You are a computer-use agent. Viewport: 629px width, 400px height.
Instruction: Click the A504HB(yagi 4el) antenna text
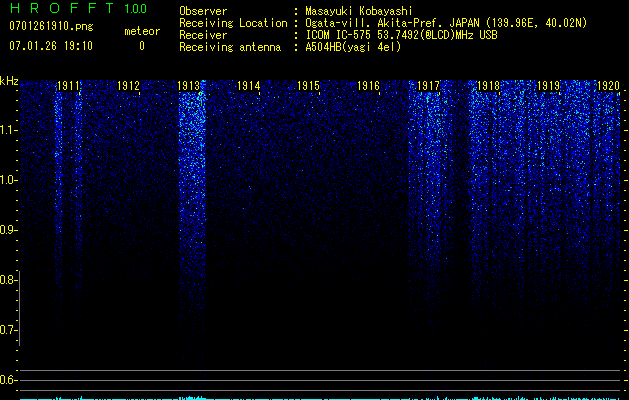[353, 47]
